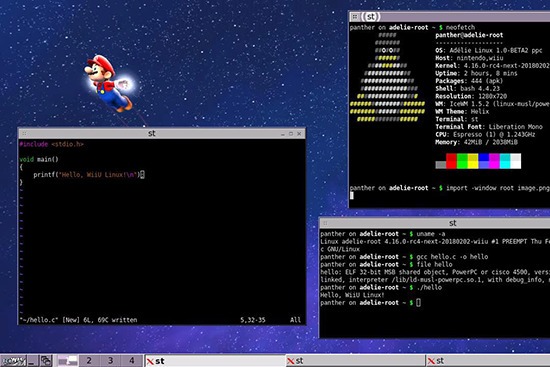Click the show desktop taskbar icon
This screenshot has height=367, width=550.
coord(33,361)
